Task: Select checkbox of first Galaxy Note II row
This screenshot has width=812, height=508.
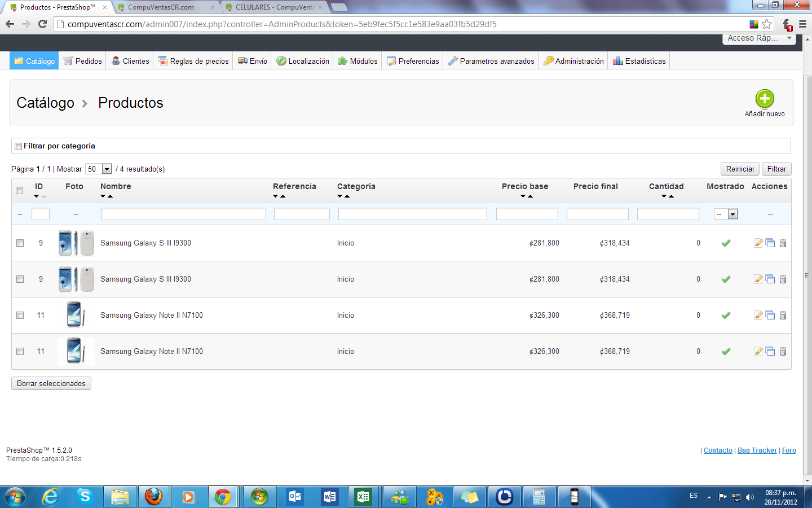Action: (x=20, y=316)
